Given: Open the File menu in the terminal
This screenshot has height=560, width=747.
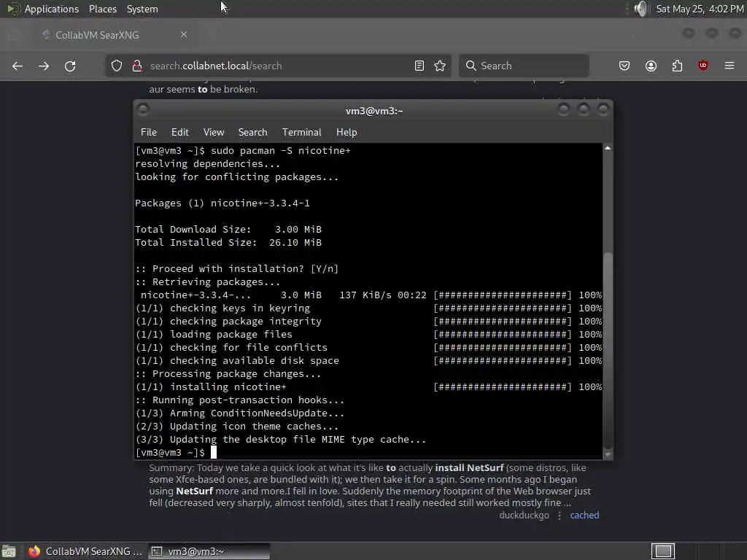Looking at the screenshot, I should tap(149, 133).
